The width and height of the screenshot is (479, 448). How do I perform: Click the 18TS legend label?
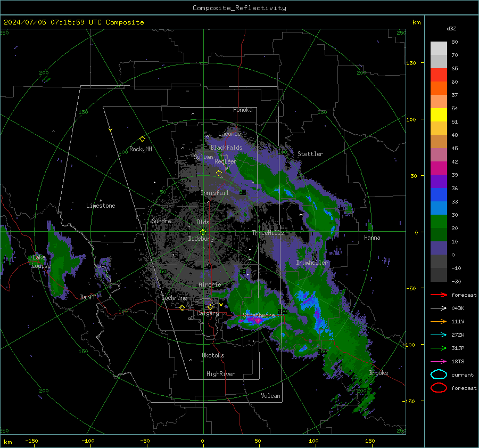(x=458, y=362)
